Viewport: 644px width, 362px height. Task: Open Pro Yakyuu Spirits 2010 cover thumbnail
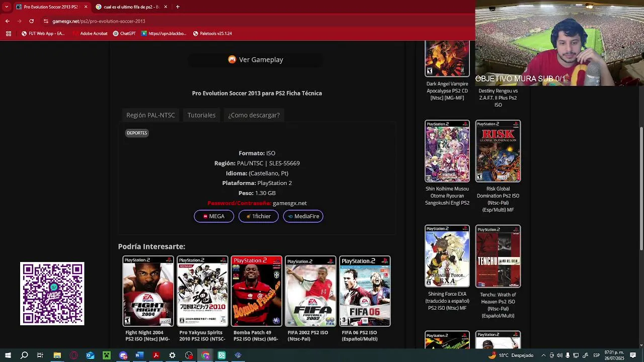[x=202, y=292]
